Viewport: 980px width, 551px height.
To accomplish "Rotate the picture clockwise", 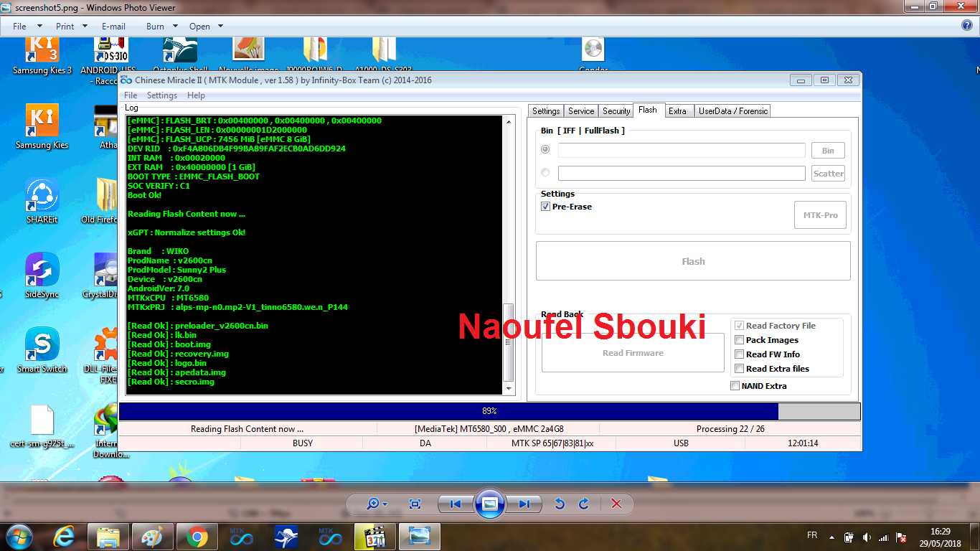I will click(x=584, y=504).
